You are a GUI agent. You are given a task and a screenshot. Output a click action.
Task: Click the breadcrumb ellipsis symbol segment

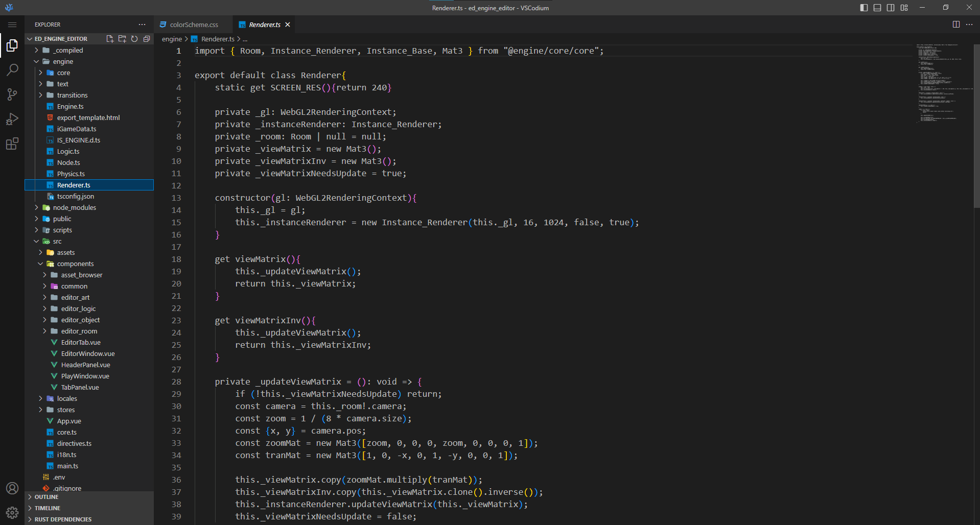click(x=245, y=39)
